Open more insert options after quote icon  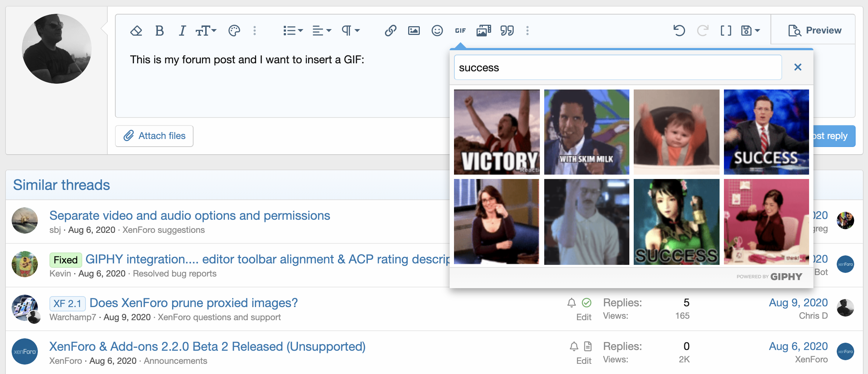527,31
